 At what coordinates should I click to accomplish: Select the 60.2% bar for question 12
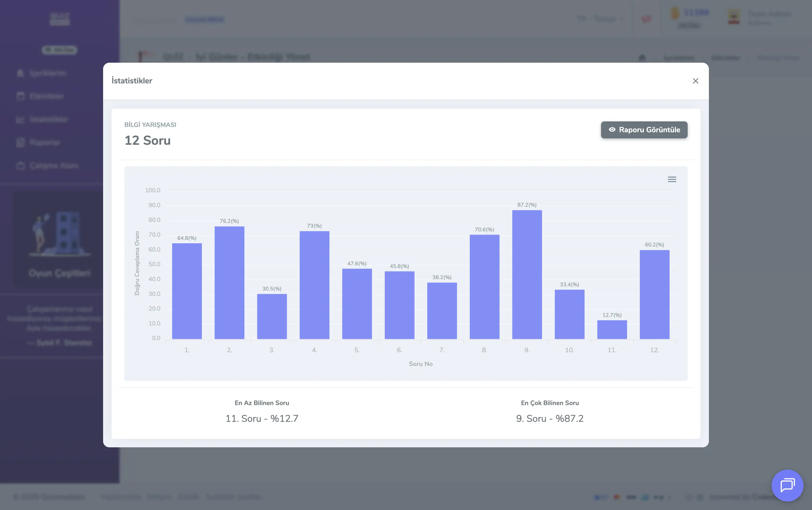click(x=654, y=294)
